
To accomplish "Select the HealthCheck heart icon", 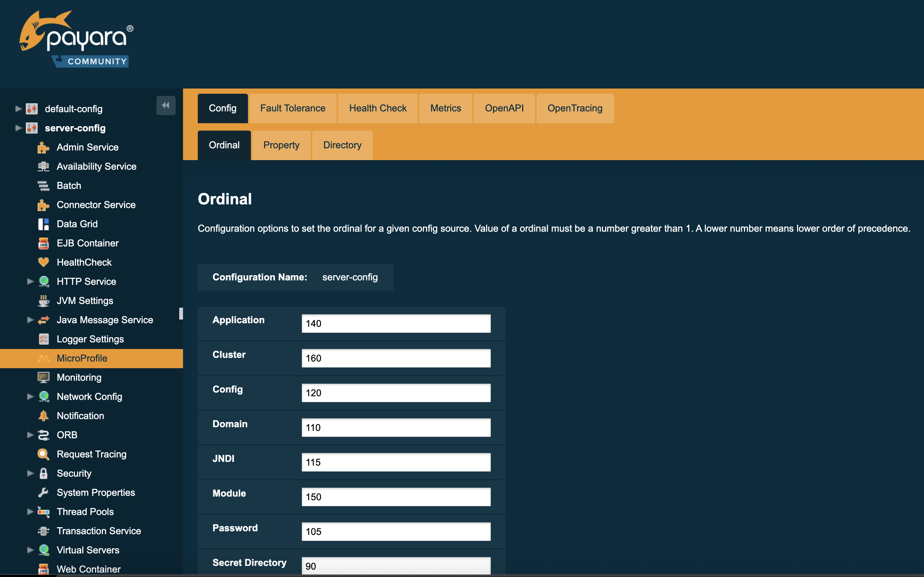I will point(43,262).
